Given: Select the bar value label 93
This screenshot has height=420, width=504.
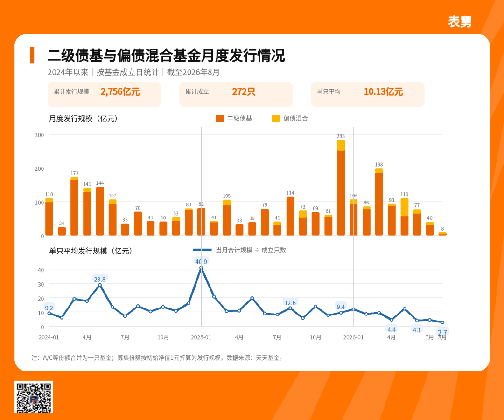Looking at the screenshot, I should pyautogui.click(x=392, y=200).
